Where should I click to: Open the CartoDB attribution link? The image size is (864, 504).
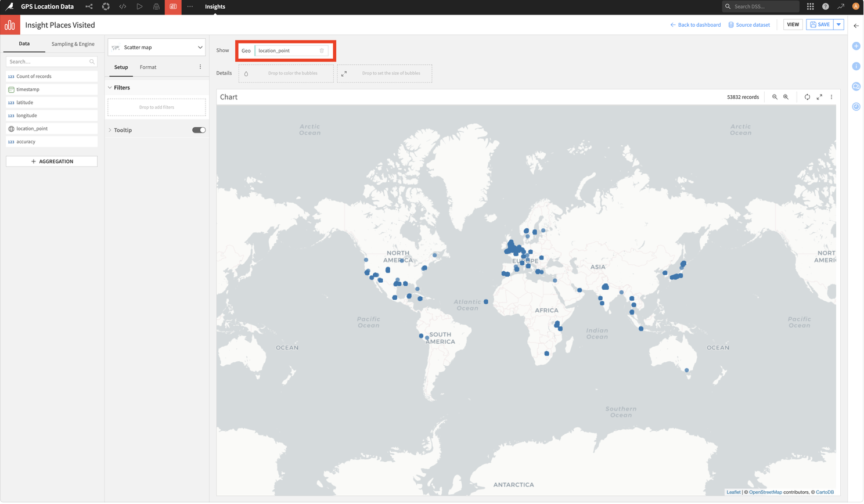tap(825, 492)
